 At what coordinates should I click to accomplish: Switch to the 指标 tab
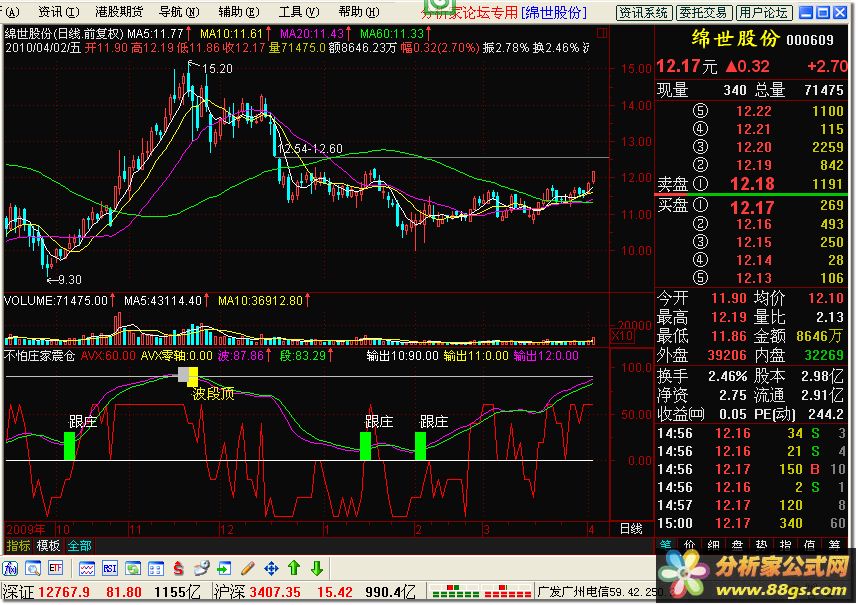(x=18, y=545)
